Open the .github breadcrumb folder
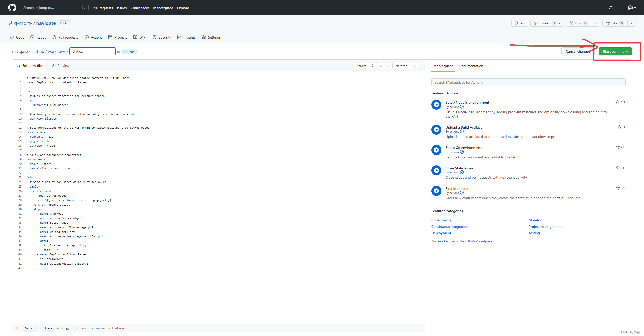The height and width of the screenshot is (336, 644). (x=38, y=51)
